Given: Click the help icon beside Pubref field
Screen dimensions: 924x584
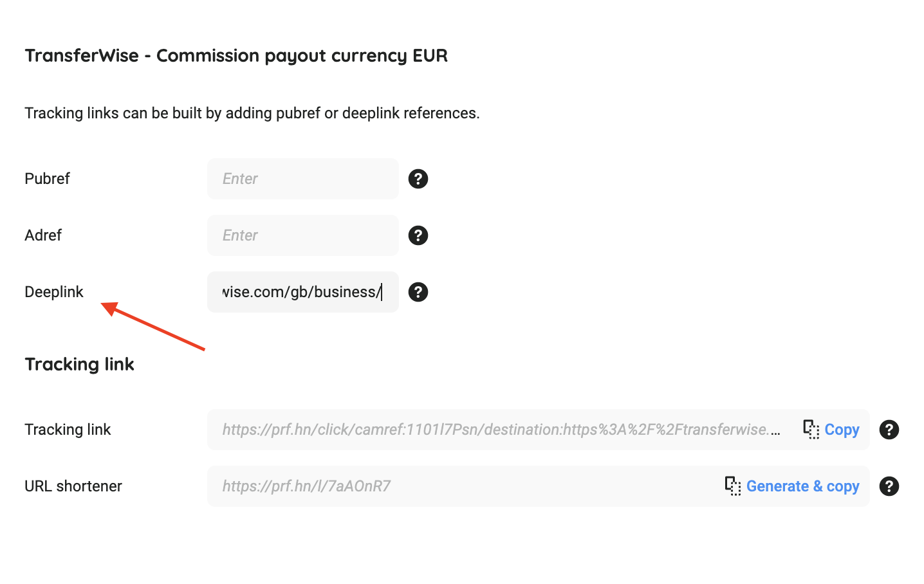Looking at the screenshot, I should point(418,179).
